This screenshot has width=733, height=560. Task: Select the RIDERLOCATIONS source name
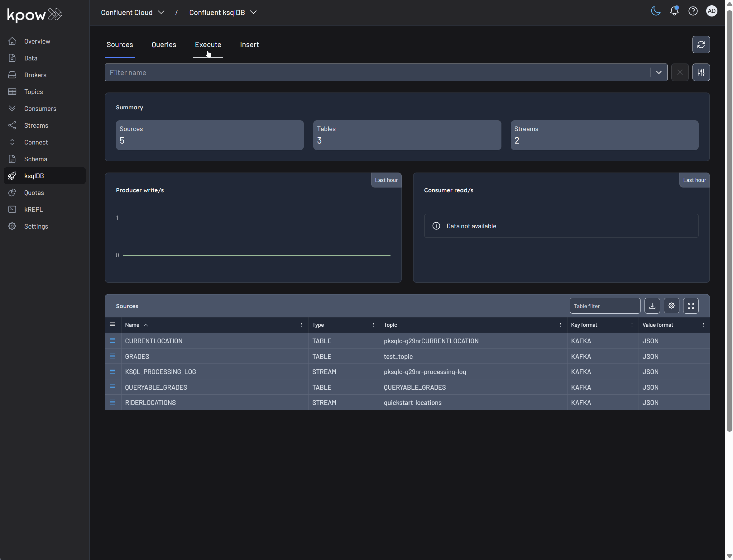point(151,402)
